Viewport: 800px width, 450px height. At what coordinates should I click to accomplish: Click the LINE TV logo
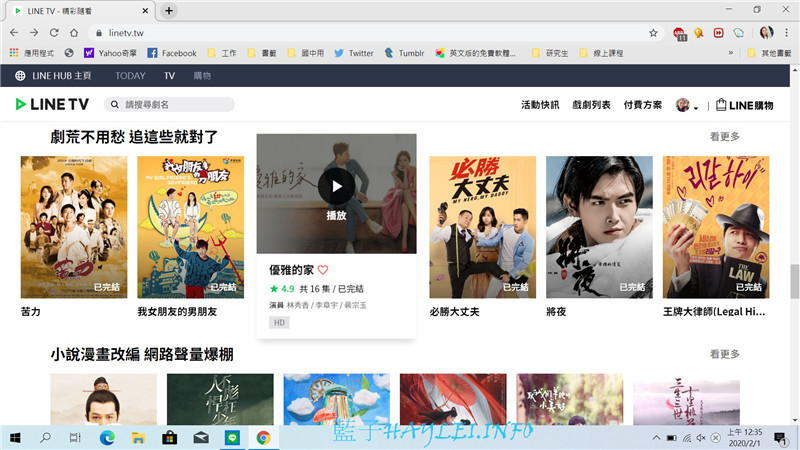pos(52,105)
